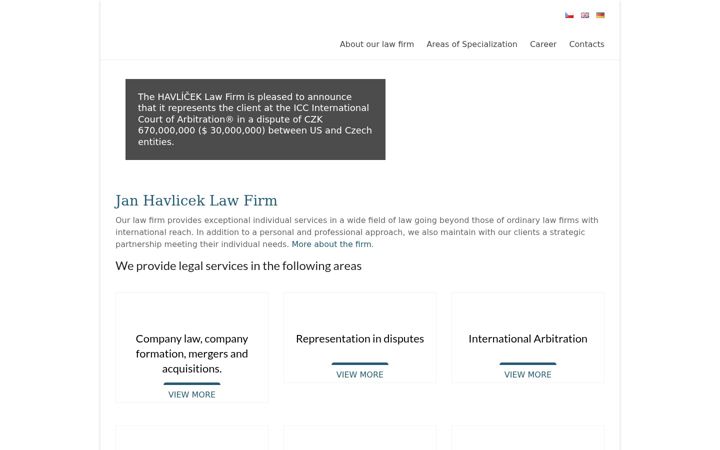Click the ICC arbitration announcement box
This screenshot has height=450, width=720.
pos(255,119)
